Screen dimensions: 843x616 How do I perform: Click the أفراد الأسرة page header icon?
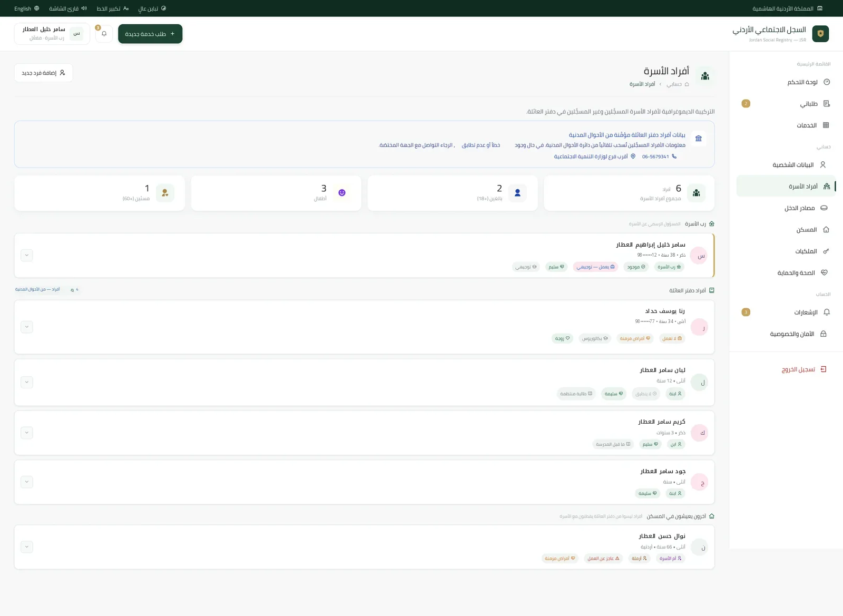click(x=705, y=76)
